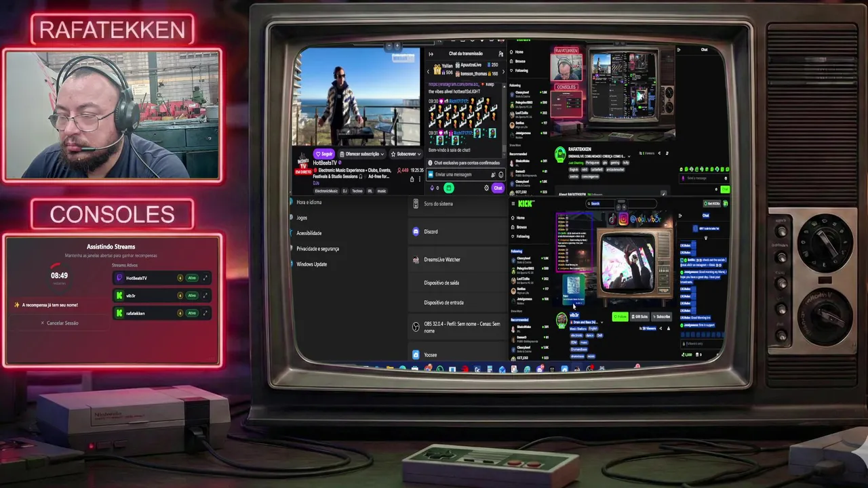This screenshot has width=868, height=488.
Task: Click TikTok icon in vib3r stream
Action: pyautogui.click(x=612, y=218)
